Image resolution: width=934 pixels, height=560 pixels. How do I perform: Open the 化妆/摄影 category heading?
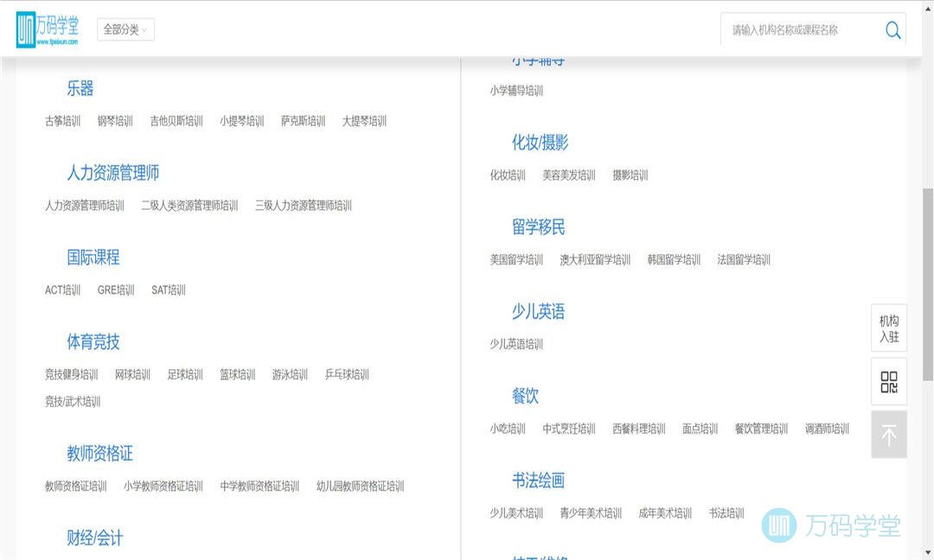[540, 143]
